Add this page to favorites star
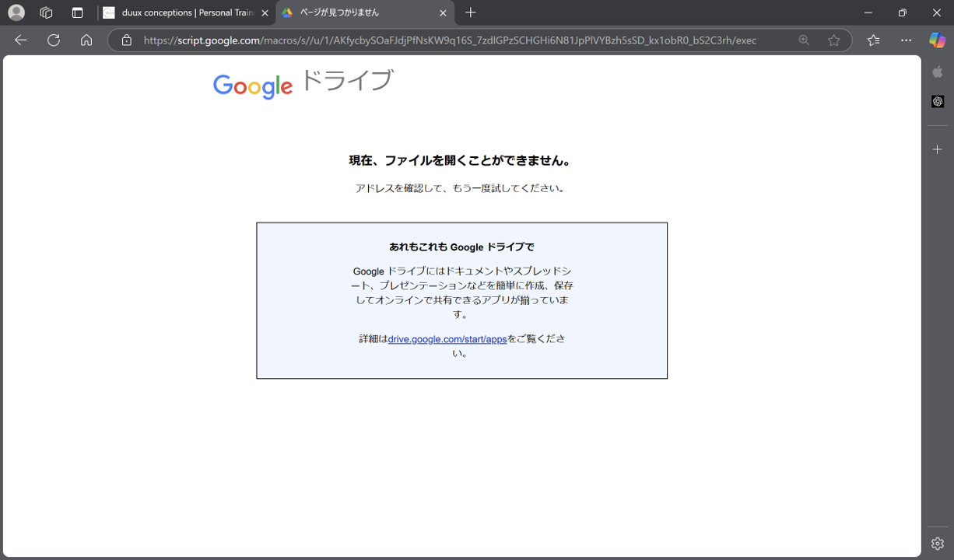The width and height of the screenshot is (954, 560). (834, 40)
